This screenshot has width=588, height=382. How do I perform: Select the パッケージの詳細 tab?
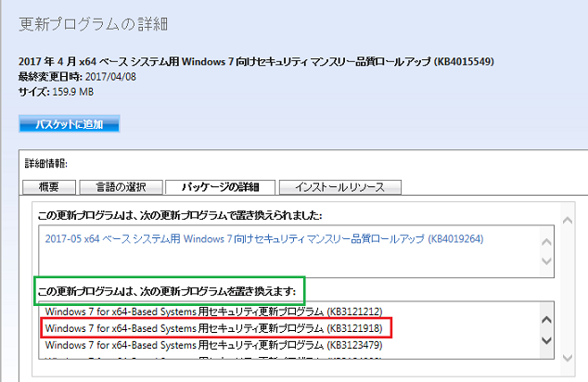coord(221,187)
